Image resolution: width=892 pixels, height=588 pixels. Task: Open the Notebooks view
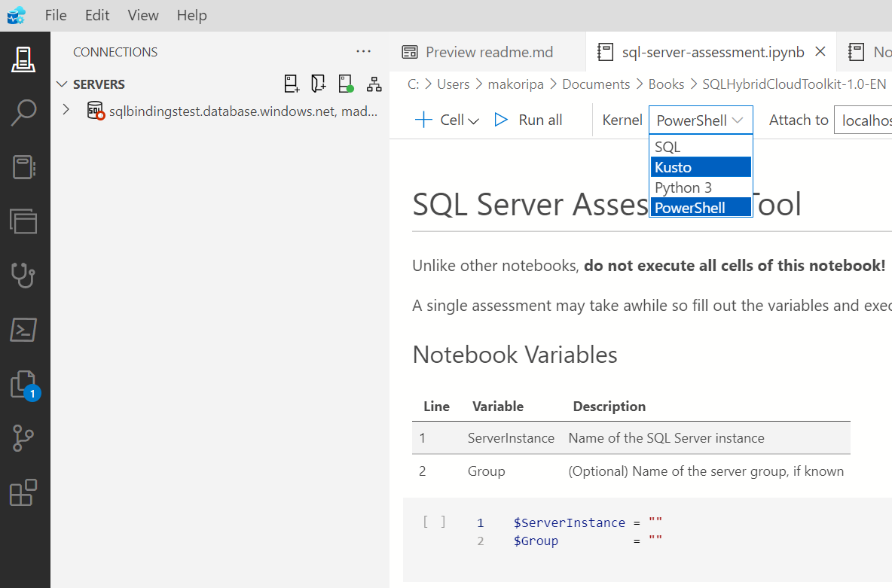coord(25,167)
